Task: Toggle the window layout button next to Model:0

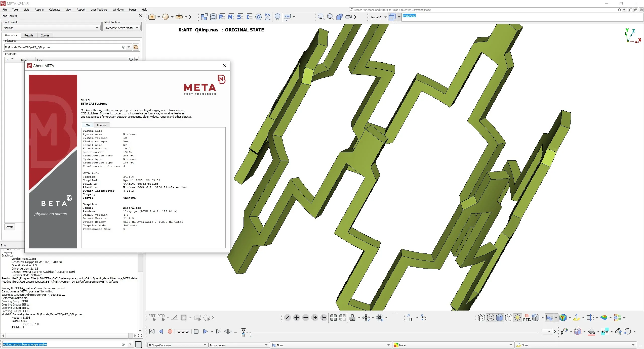Action: (392, 17)
